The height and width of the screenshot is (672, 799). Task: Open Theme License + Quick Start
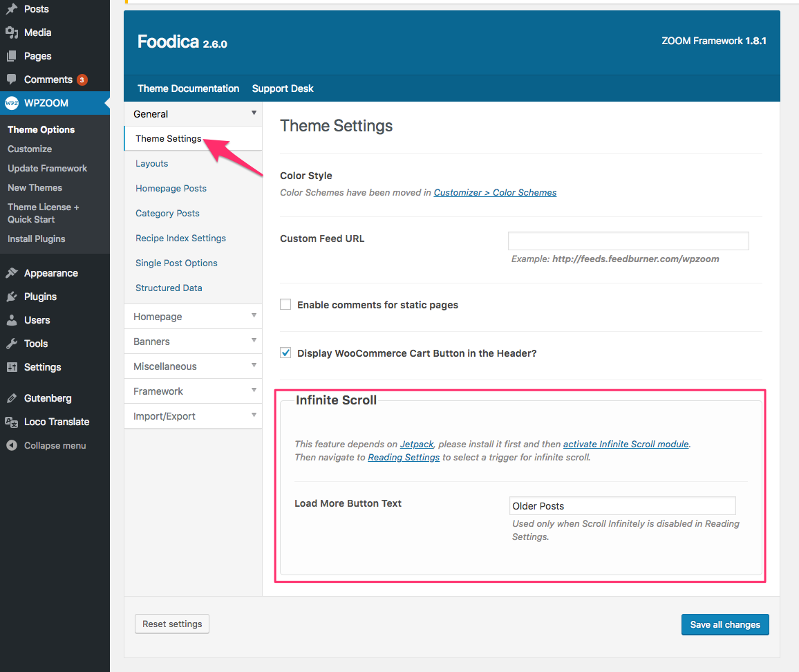44,213
